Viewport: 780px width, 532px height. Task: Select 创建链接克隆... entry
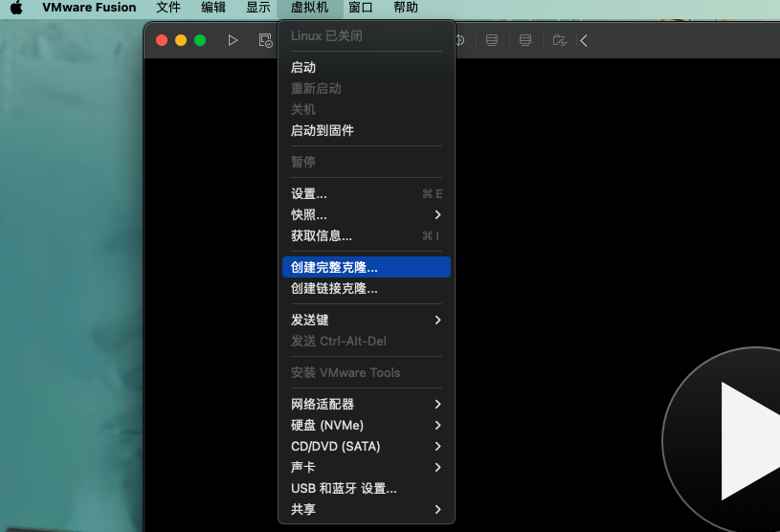pyautogui.click(x=367, y=288)
